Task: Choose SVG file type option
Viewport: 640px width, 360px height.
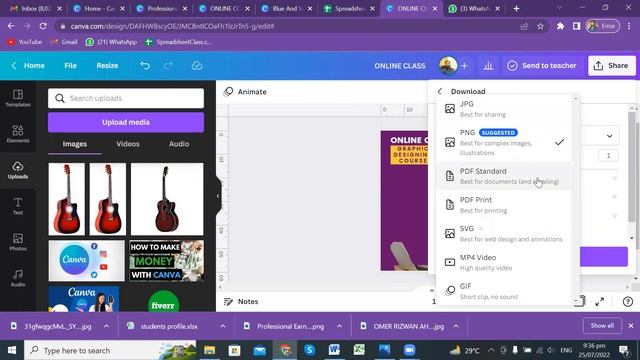Action: pos(504,233)
